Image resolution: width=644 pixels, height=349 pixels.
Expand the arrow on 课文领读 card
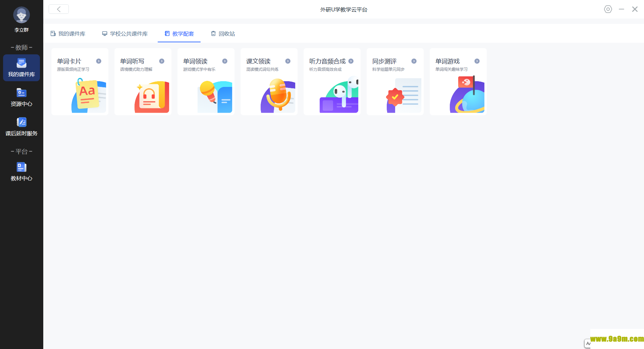[x=288, y=61]
